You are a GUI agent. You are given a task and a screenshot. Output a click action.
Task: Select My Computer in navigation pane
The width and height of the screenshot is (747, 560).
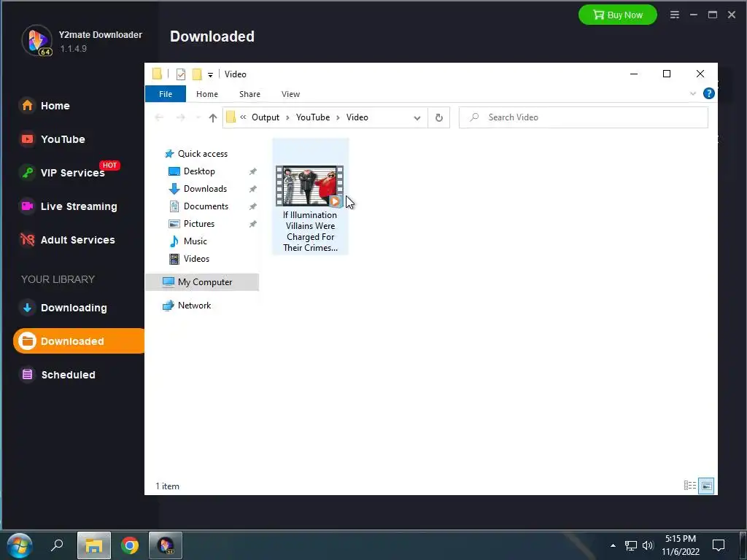[x=203, y=282]
